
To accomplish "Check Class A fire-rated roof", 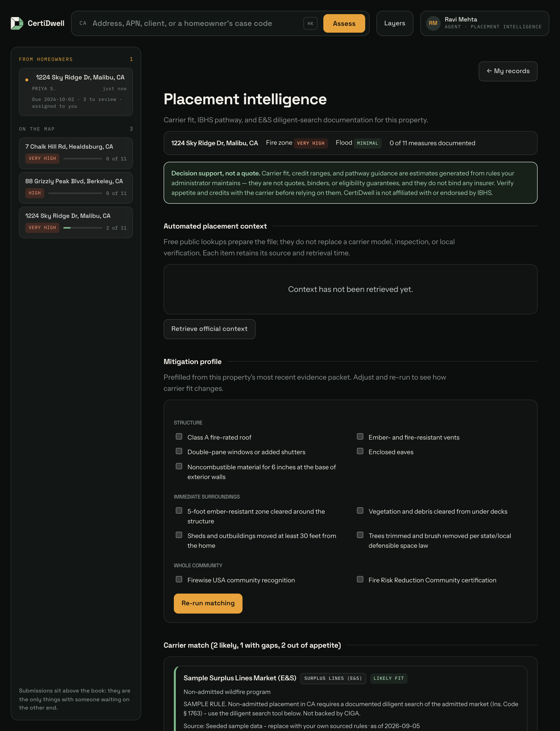I will click(x=179, y=436).
